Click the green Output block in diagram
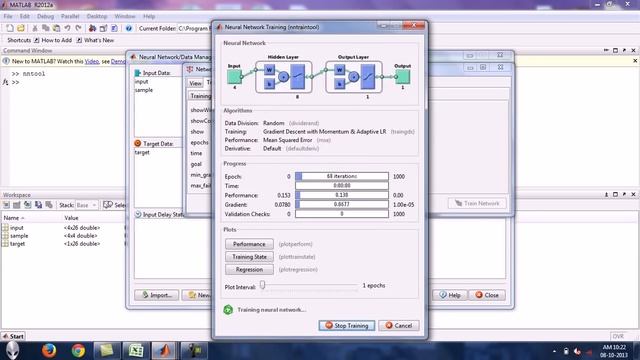This screenshot has height=360, width=640. 402,77
